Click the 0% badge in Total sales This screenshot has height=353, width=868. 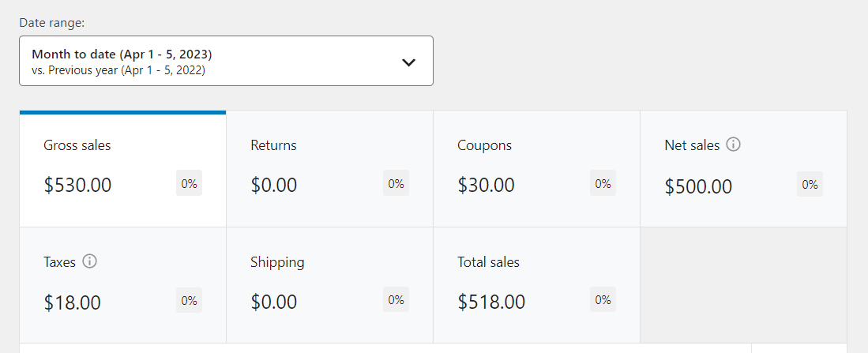(x=603, y=299)
